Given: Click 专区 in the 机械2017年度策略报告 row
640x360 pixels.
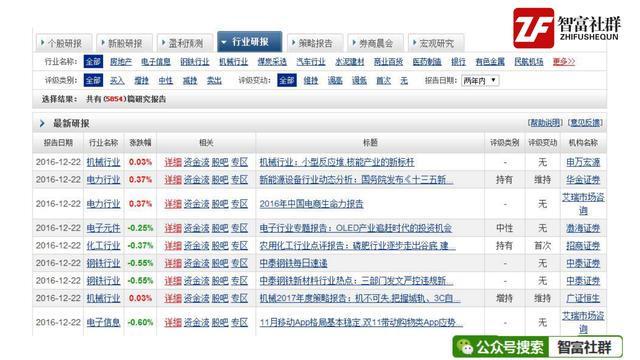Looking at the screenshot, I should (x=240, y=298).
